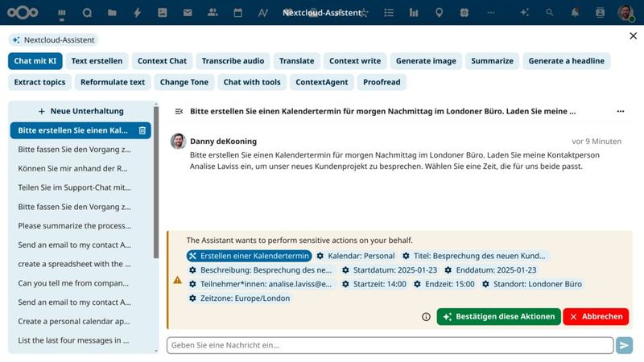This screenshot has width=644, height=362.
Task: Open conversation 'Create a personal calendar ap...'
Action: [81, 321]
